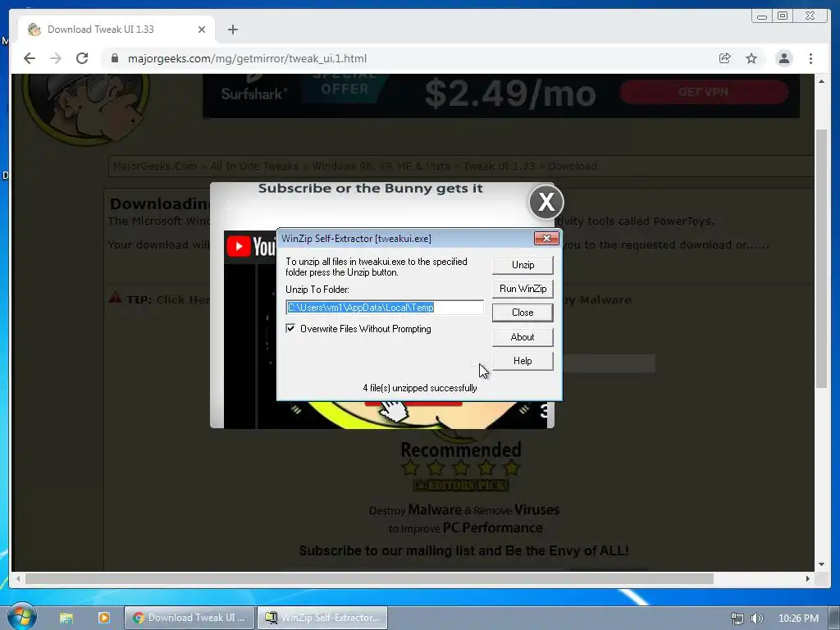
Task: Click the share page icon in address bar
Action: pos(725,58)
